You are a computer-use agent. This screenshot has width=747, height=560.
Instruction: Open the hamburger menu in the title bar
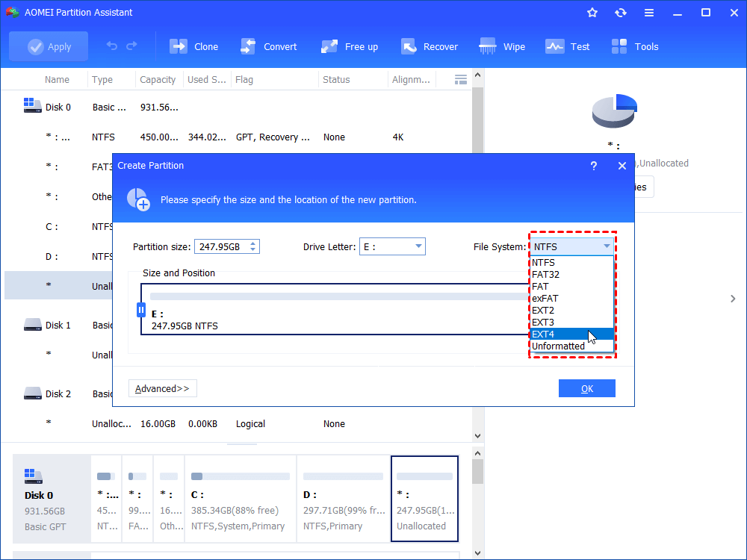coord(648,12)
